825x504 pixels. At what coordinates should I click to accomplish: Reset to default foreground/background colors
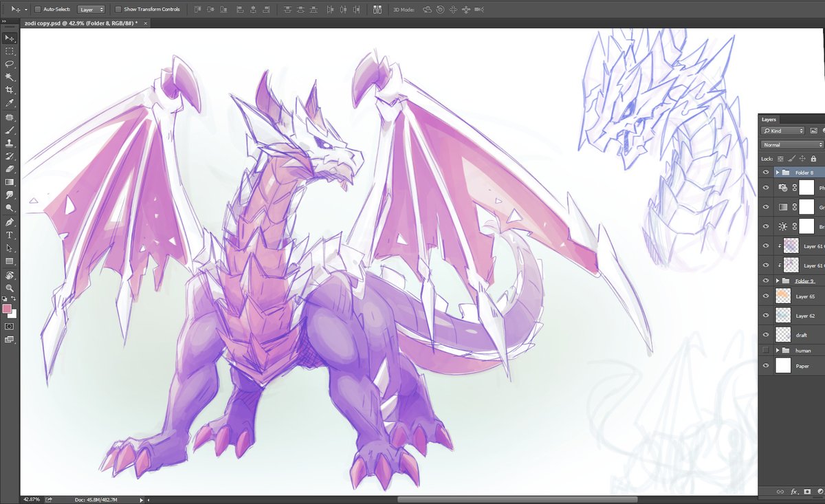[x=5, y=300]
